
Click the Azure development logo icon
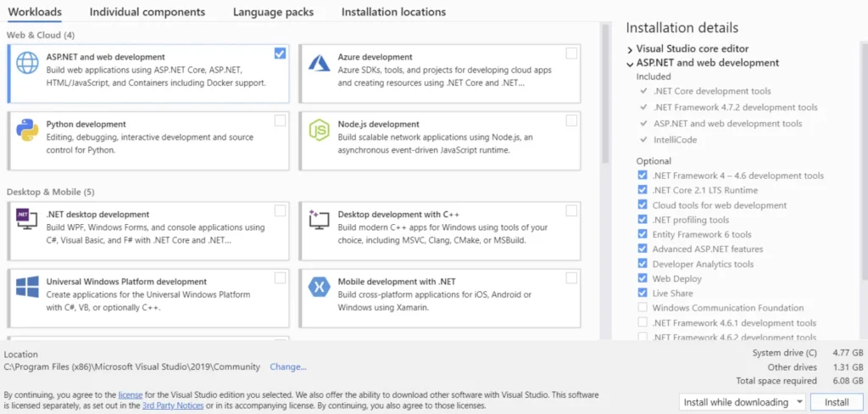coord(319,63)
